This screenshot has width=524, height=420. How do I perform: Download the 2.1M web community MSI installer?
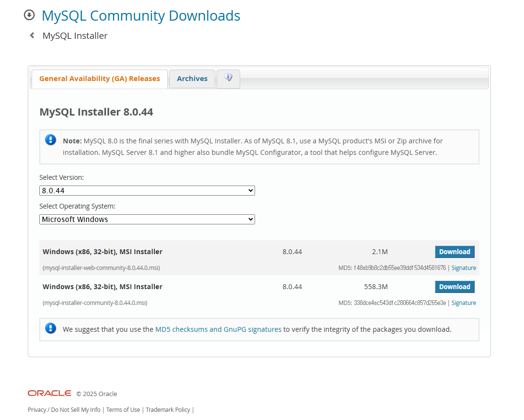tap(454, 252)
